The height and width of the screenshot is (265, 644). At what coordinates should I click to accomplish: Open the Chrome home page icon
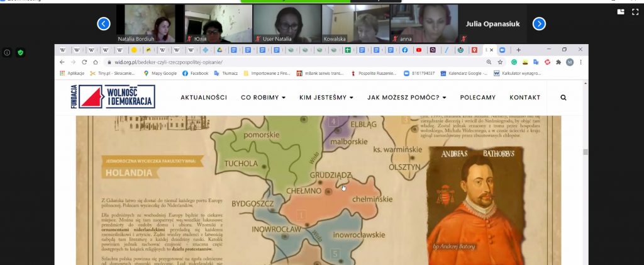point(96,62)
